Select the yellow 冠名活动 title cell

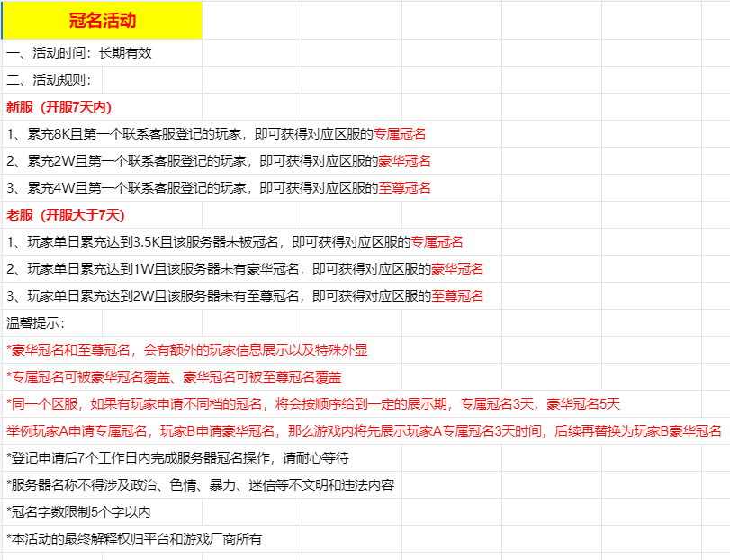click(x=102, y=20)
